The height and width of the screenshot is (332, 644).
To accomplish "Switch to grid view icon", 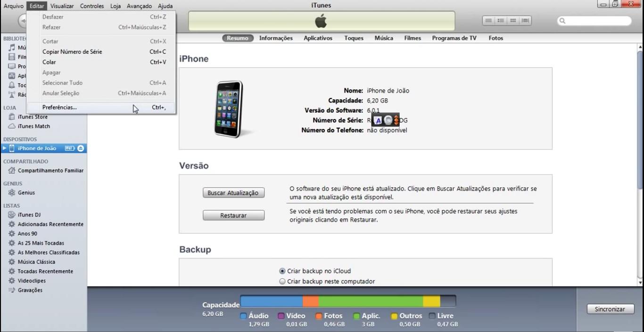I will tap(513, 21).
